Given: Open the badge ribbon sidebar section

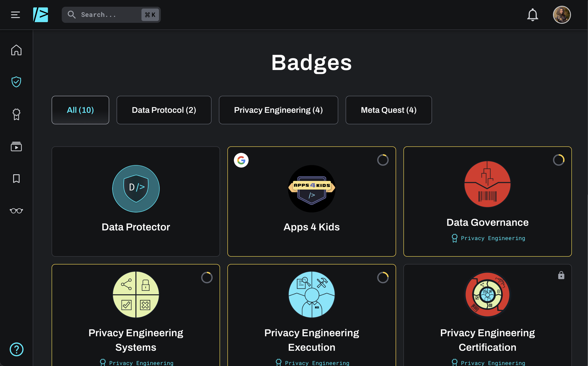Looking at the screenshot, I should tap(16, 114).
